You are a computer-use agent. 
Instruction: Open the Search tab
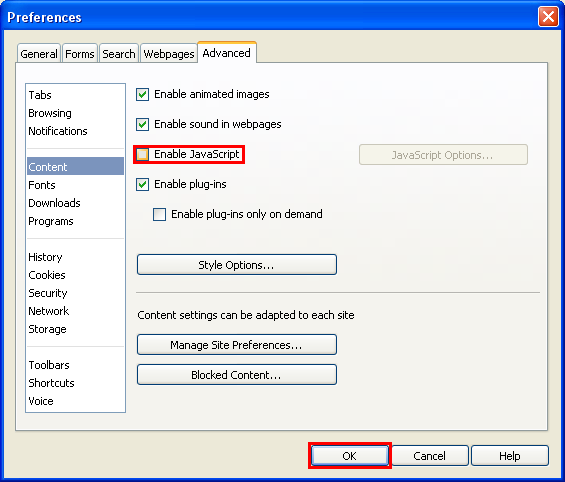pos(119,54)
